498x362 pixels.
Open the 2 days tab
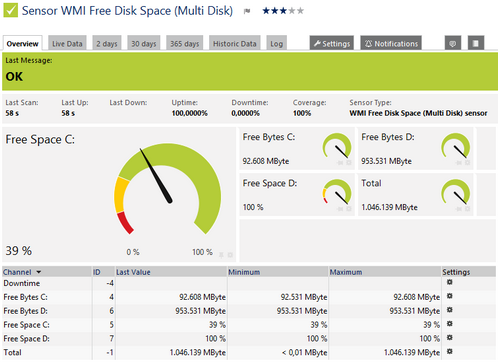pos(107,43)
